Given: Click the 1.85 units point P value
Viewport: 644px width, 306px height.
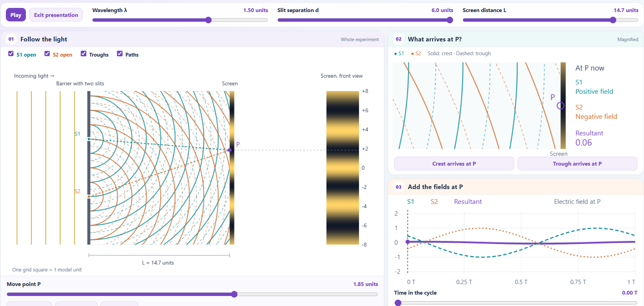Looking at the screenshot, I should tap(366, 284).
